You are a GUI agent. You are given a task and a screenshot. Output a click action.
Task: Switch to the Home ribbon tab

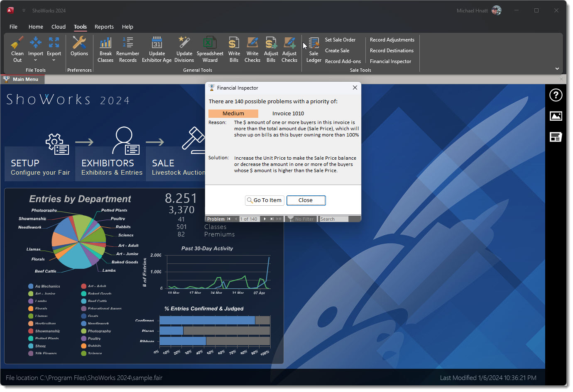pos(36,27)
